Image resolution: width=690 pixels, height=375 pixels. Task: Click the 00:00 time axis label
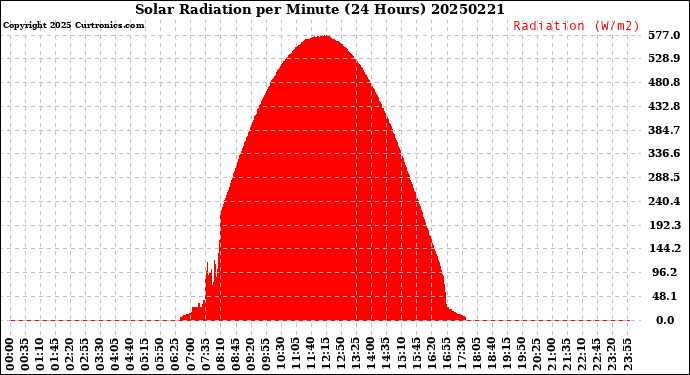10,355
